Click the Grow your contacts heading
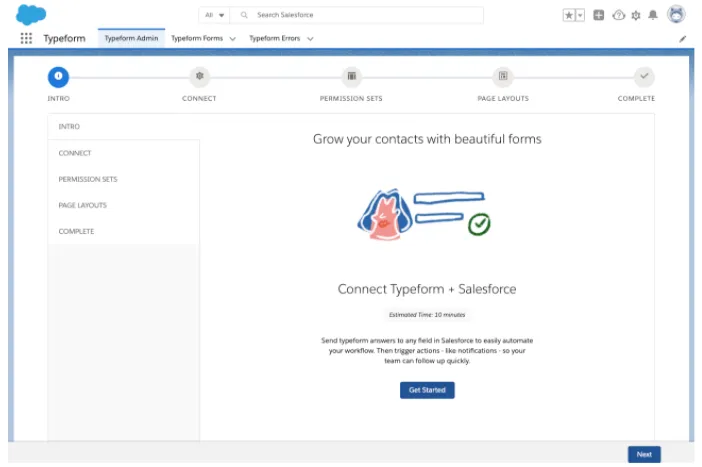 427,139
